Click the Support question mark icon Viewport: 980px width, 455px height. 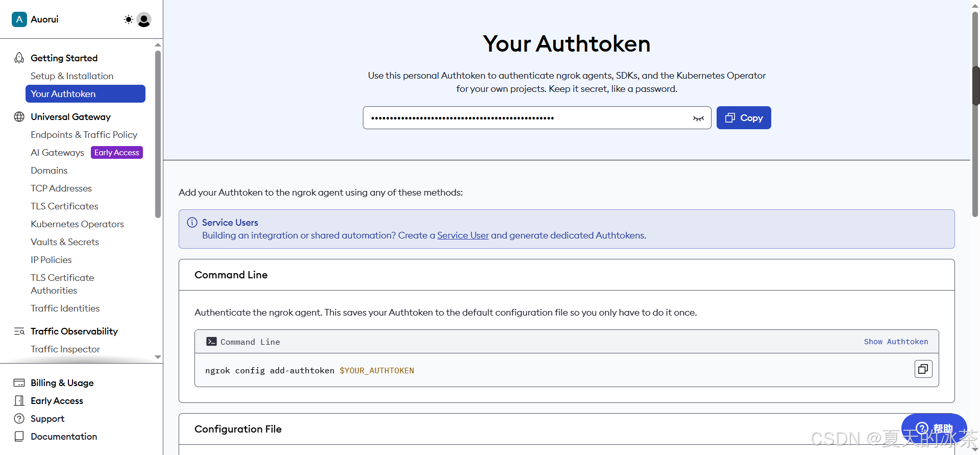(19, 419)
